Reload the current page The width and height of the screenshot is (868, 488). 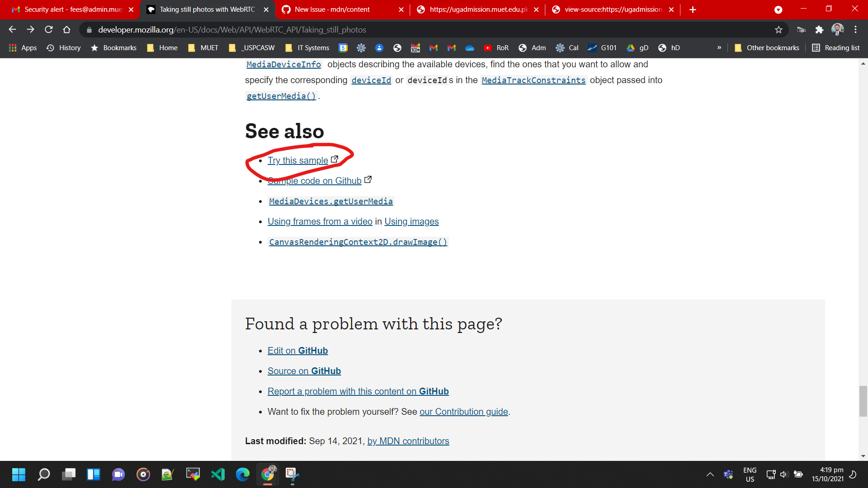48,30
